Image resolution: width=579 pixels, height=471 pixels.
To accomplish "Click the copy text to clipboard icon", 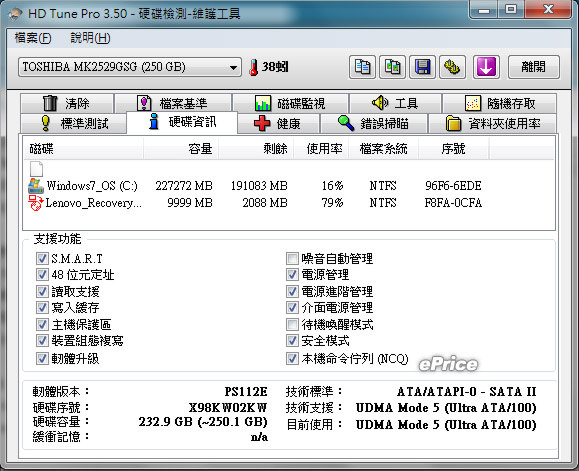I will (x=362, y=67).
